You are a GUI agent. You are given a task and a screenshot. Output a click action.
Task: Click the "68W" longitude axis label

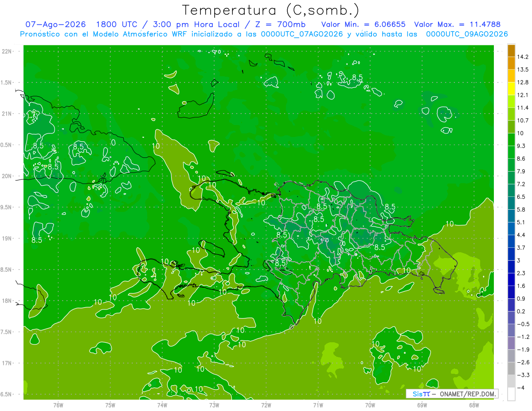[x=474, y=405]
